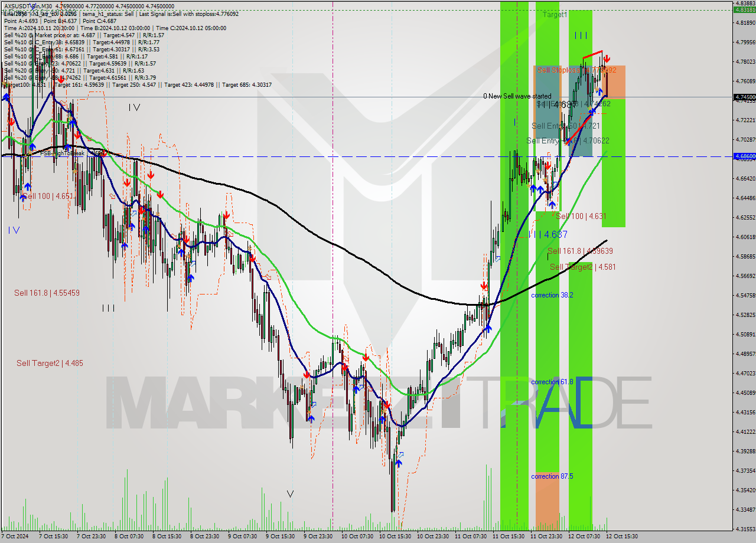Click the 'Sell 100 | 4.651' label

[x=48, y=195]
